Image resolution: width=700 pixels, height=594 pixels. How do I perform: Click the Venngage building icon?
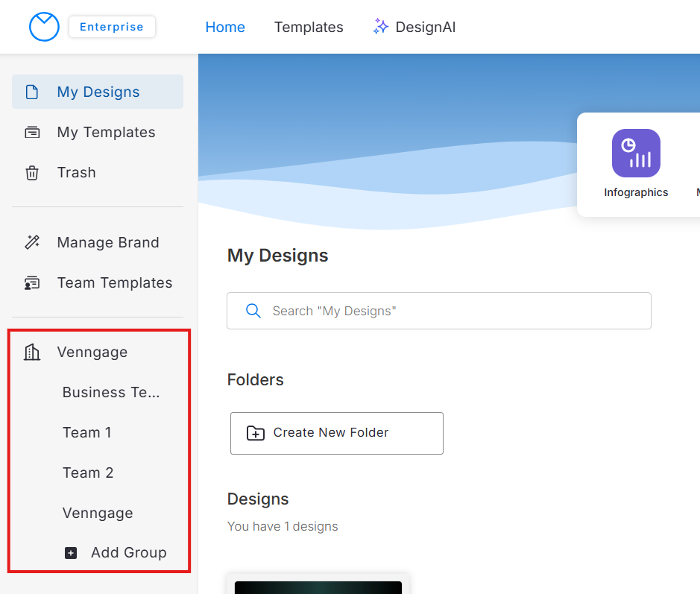32,353
